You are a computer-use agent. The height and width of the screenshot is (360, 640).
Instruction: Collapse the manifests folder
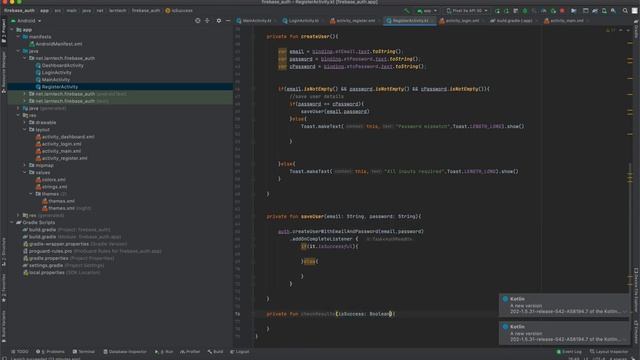click(18, 37)
